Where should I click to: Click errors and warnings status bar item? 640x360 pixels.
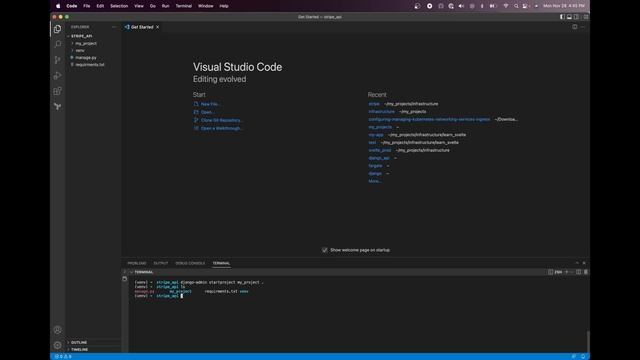(63, 357)
